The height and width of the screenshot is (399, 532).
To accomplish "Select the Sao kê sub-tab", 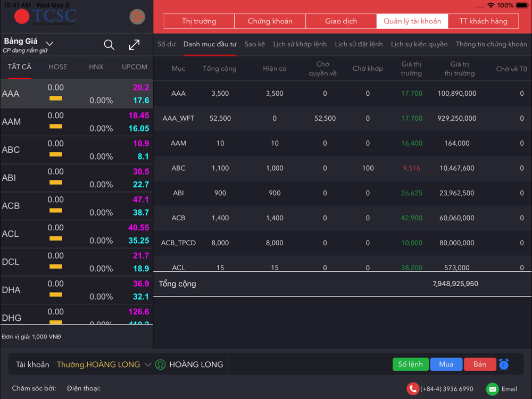I will coord(254,44).
